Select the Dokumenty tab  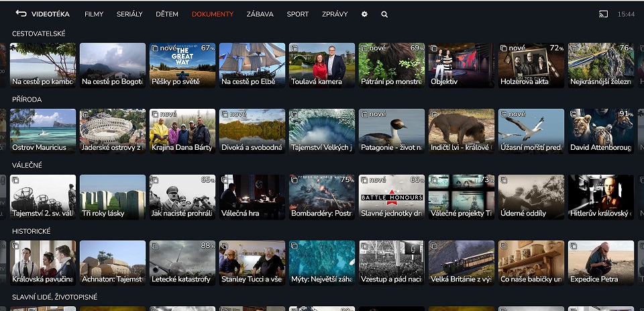point(213,14)
